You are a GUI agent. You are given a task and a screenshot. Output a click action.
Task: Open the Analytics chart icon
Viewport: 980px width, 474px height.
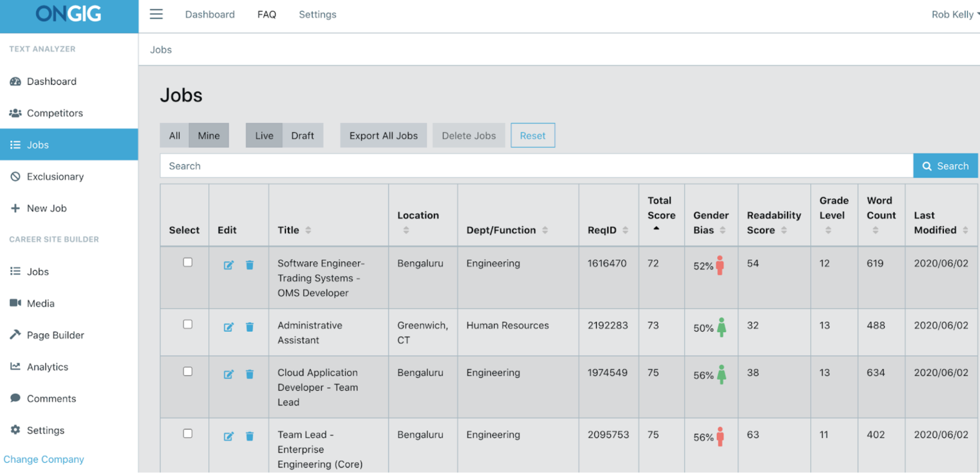[15, 367]
